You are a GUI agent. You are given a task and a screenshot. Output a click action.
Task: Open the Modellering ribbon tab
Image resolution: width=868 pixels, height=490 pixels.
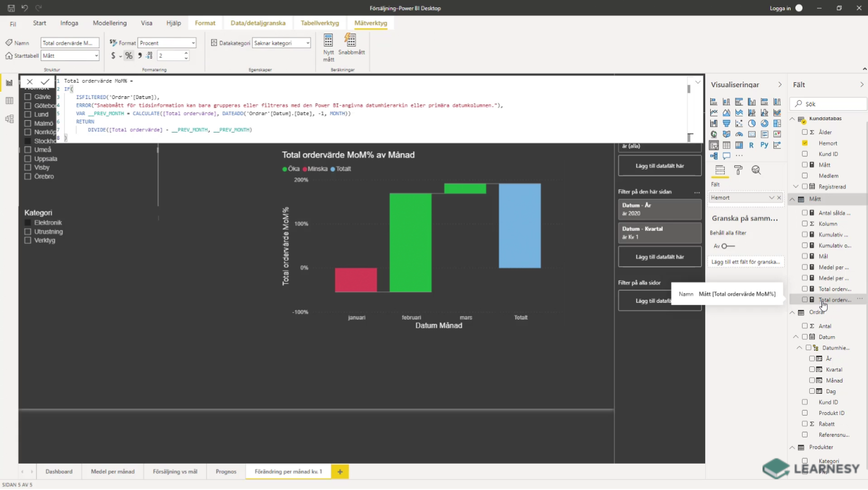pos(110,23)
